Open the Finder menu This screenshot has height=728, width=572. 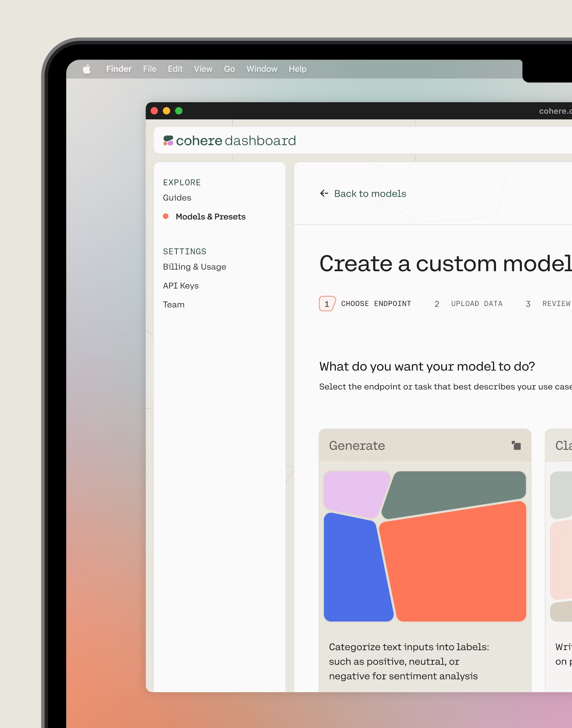[119, 69]
